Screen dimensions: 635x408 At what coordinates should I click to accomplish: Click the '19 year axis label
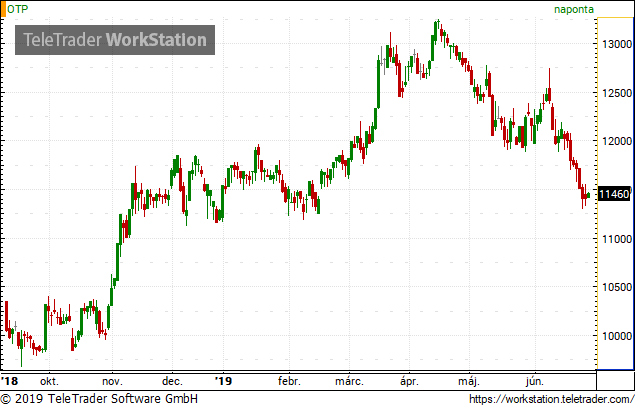pyautogui.click(x=223, y=381)
